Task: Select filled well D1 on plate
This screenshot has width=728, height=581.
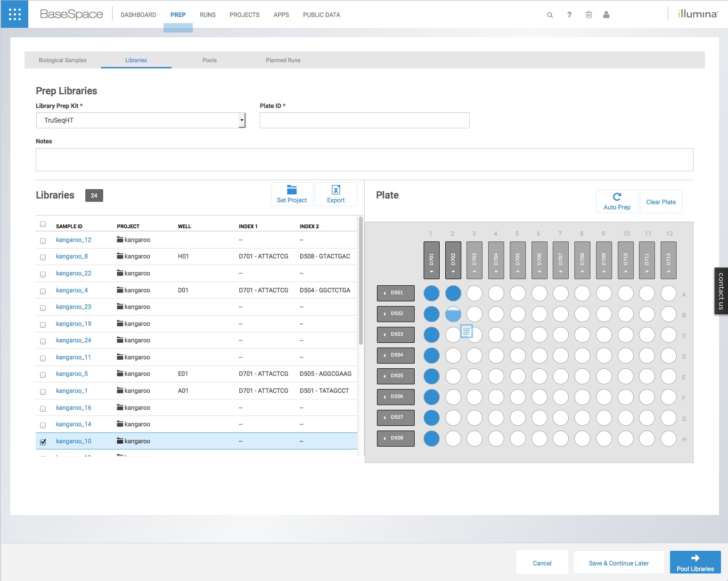Action: tap(432, 356)
